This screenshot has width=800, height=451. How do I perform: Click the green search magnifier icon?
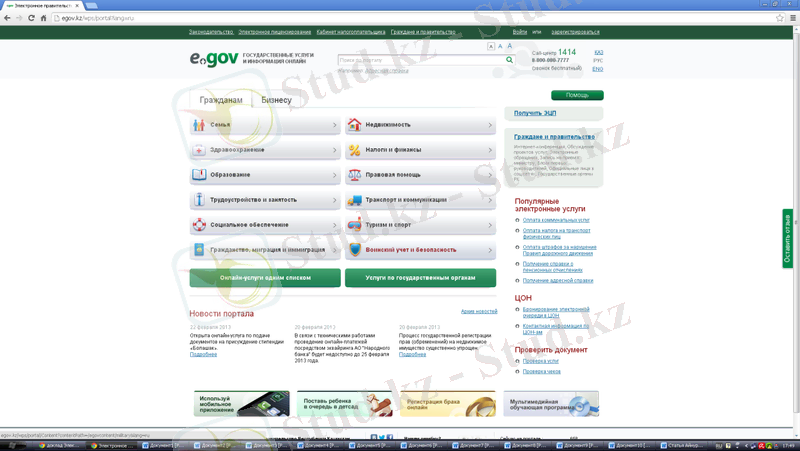[x=509, y=60]
